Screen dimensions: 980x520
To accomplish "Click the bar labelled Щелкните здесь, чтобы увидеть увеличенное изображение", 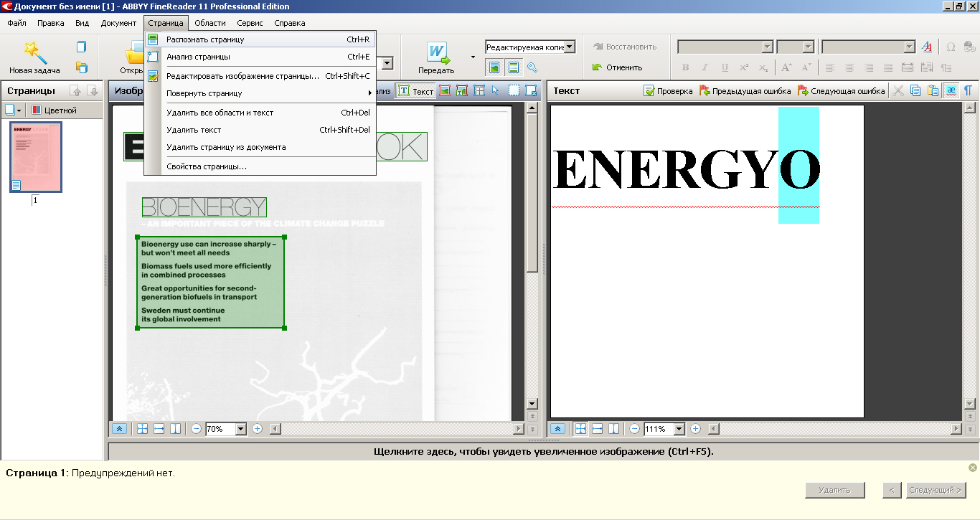I will click(x=544, y=452).
